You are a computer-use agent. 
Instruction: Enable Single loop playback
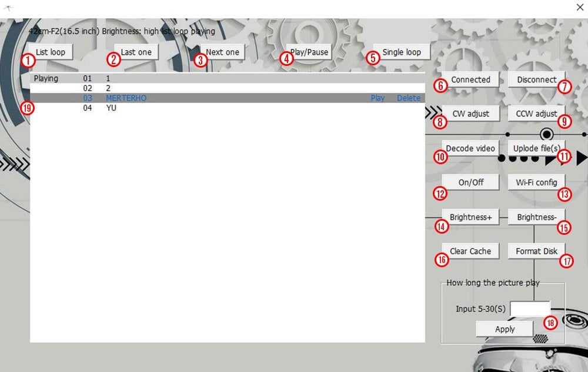click(x=402, y=52)
